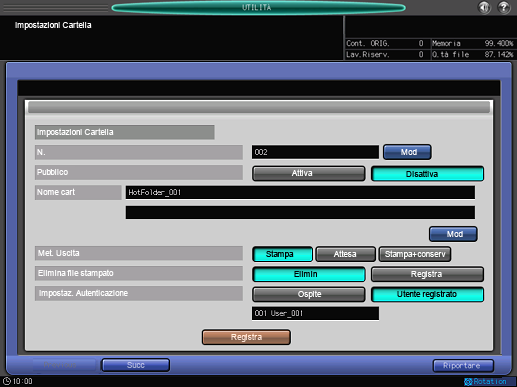Open the help question mark icon
The image size is (517, 387).
504,7
